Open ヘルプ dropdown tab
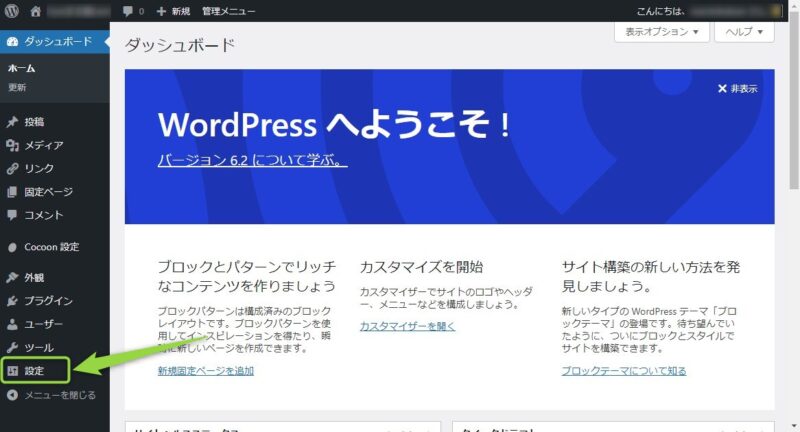 pos(744,32)
